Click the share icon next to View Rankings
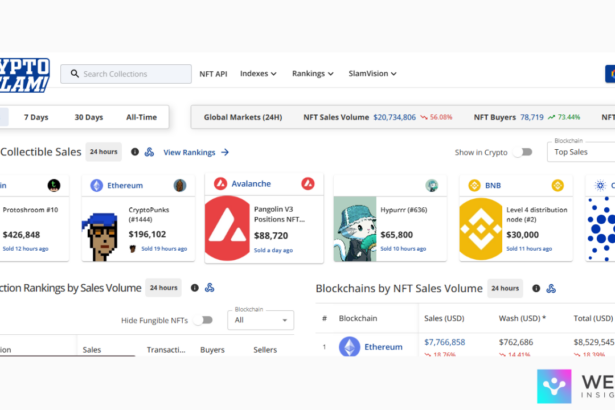This screenshot has width=615, height=410. (x=149, y=152)
